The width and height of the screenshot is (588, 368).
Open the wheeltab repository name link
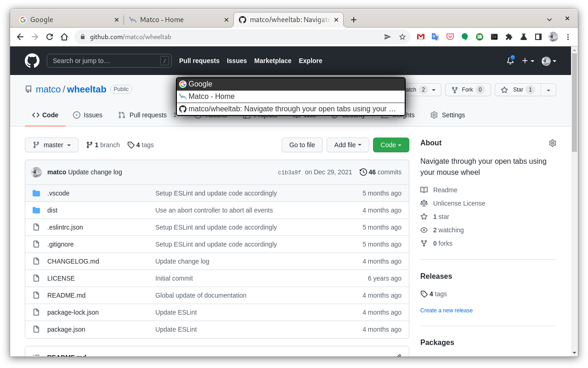tap(87, 89)
